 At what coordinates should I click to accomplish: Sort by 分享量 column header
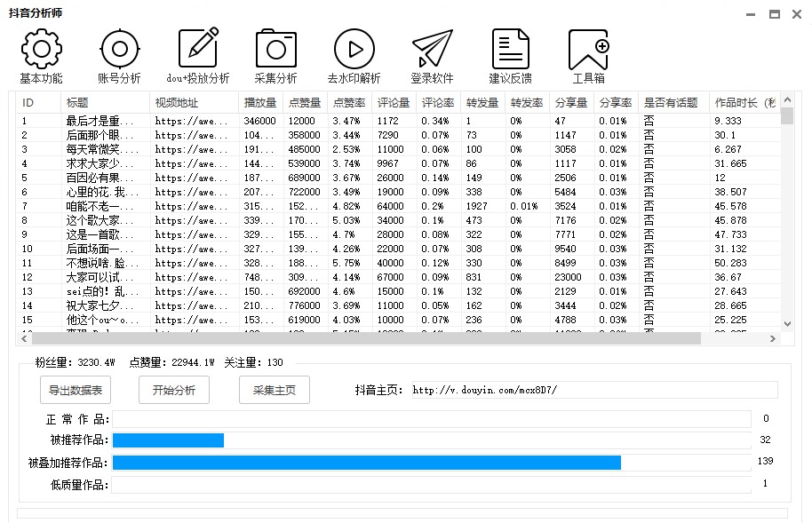pos(572,102)
